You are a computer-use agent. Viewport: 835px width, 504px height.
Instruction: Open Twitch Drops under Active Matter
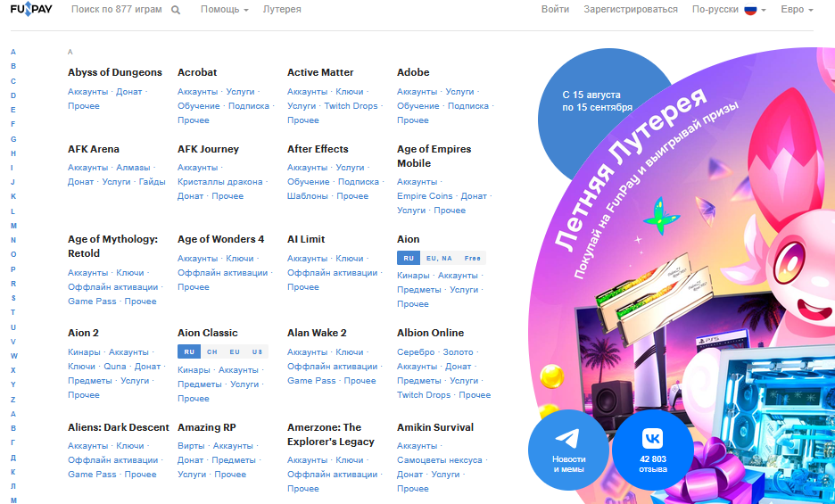[351, 106]
